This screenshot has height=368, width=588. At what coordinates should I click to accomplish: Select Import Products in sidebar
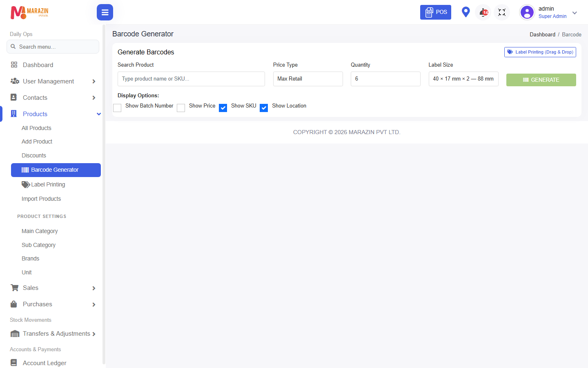pyautogui.click(x=41, y=199)
